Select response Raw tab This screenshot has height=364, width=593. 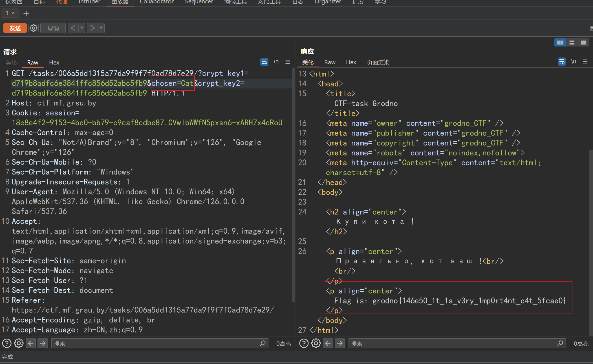330,62
